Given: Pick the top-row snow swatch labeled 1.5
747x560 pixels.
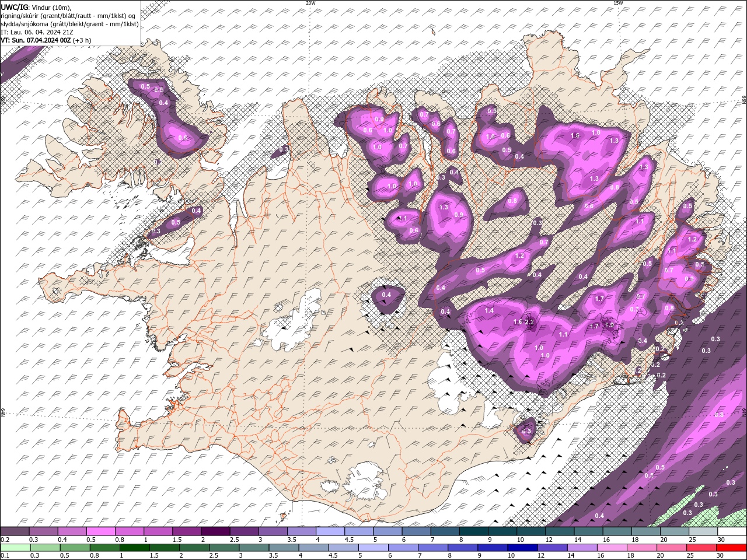Looking at the screenshot, I should coord(186,531).
